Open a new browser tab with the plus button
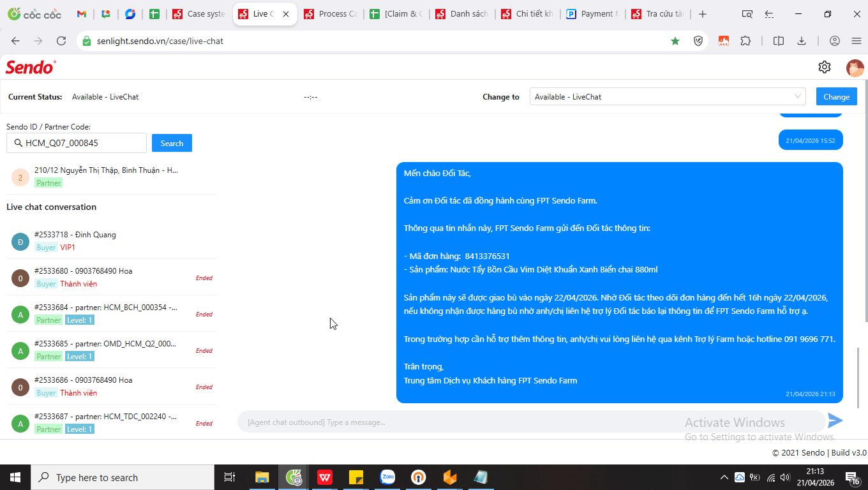The image size is (868, 490). [703, 14]
